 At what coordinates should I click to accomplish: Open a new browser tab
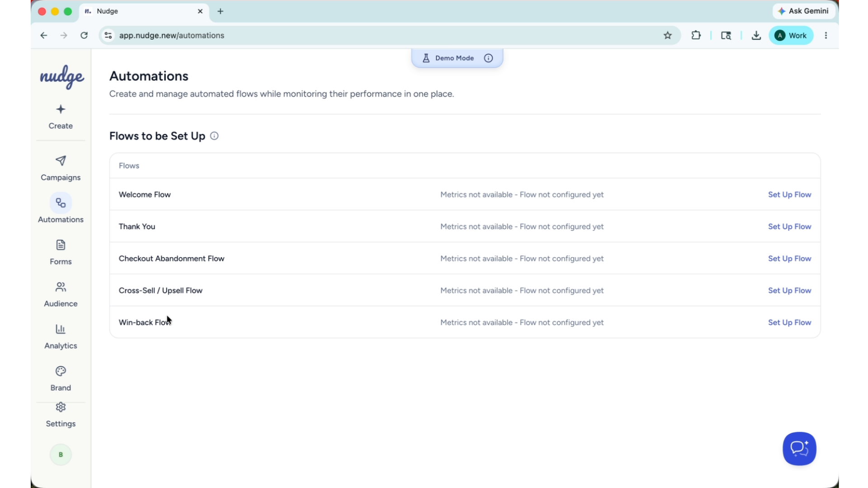tap(221, 11)
